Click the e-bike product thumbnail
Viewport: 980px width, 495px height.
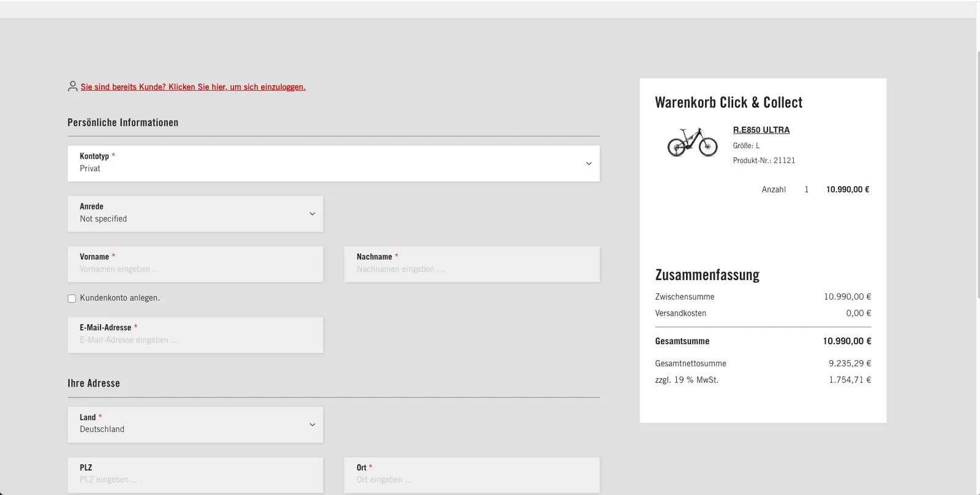click(692, 142)
